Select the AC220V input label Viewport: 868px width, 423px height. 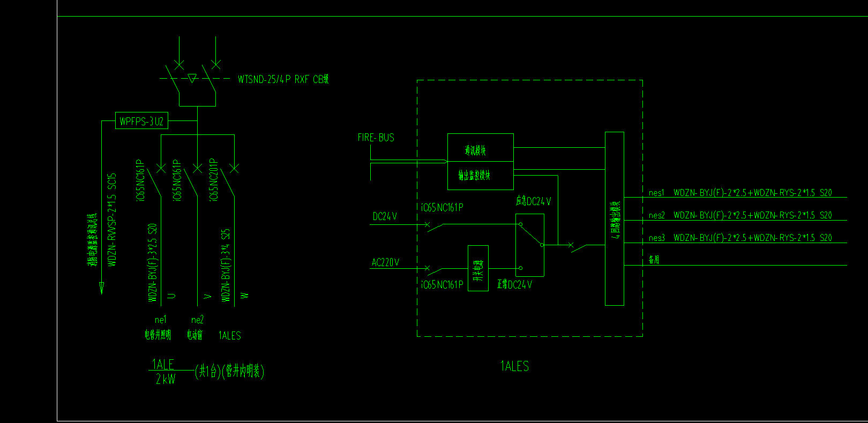coord(385,262)
